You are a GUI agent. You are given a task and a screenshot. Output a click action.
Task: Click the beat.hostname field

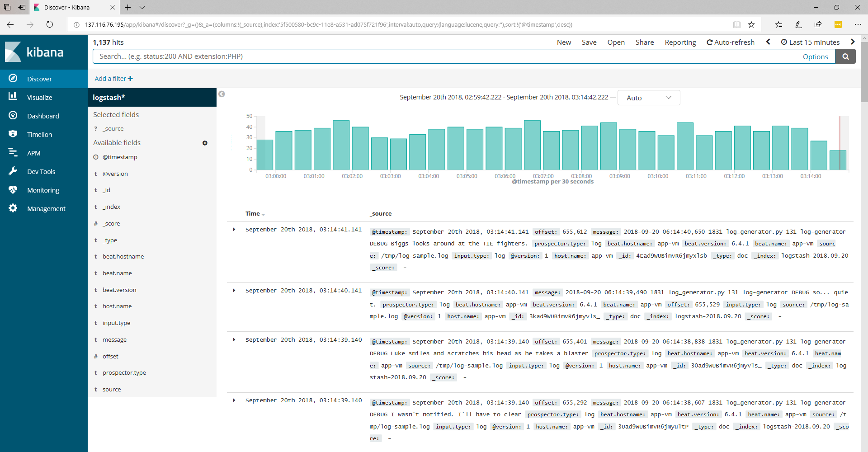pos(123,256)
